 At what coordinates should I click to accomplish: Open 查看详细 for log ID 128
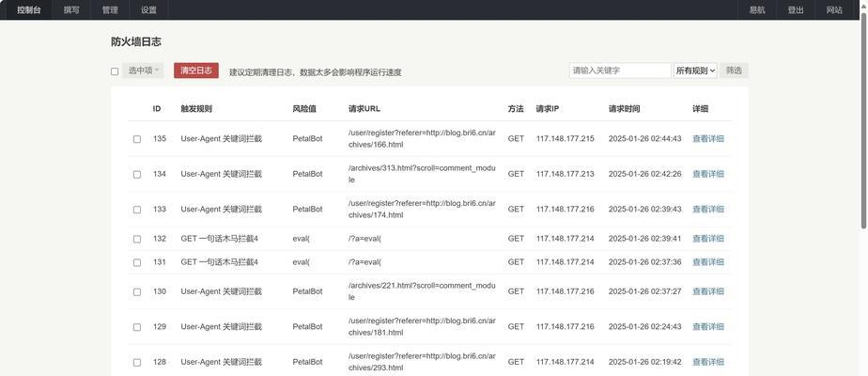click(x=708, y=362)
